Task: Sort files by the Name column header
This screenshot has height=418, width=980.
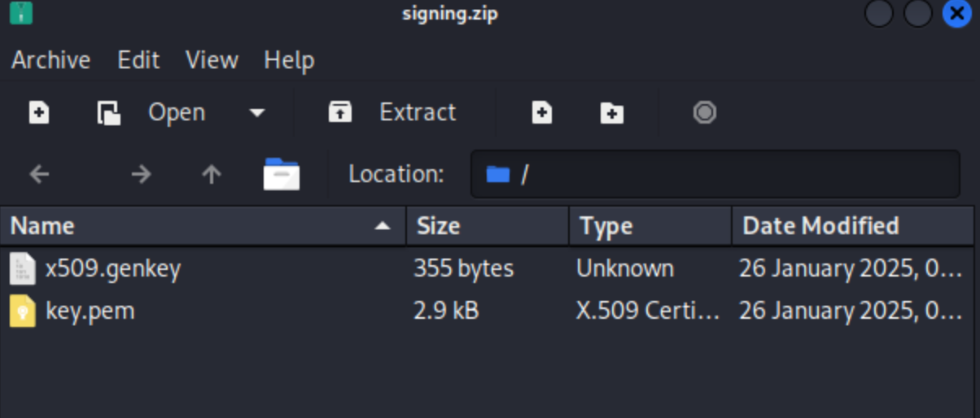Action: (x=195, y=226)
